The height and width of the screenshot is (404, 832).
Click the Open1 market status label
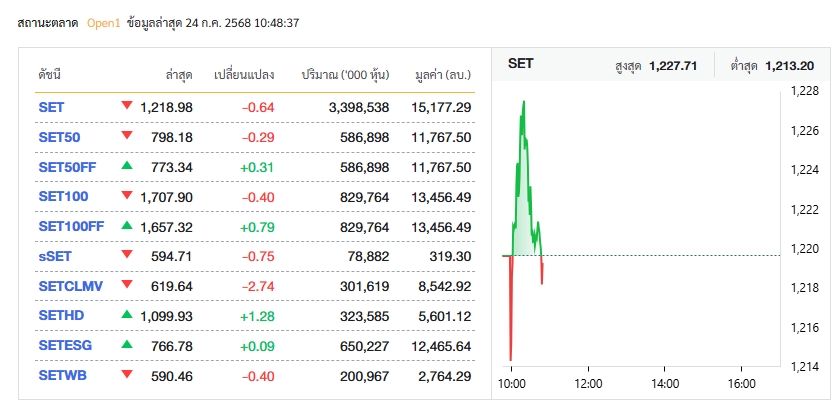point(103,22)
